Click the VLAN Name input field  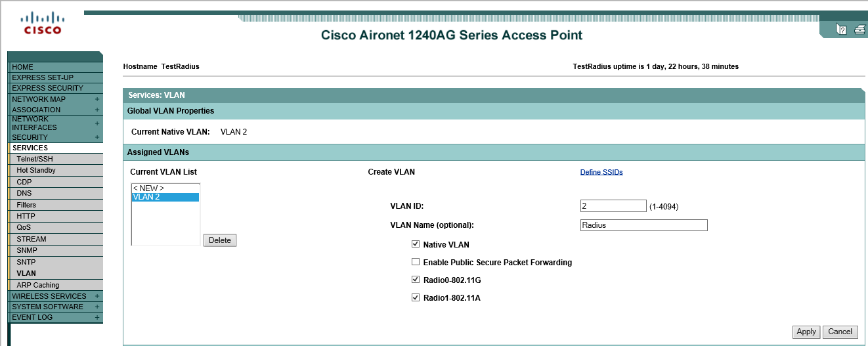(643, 225)
